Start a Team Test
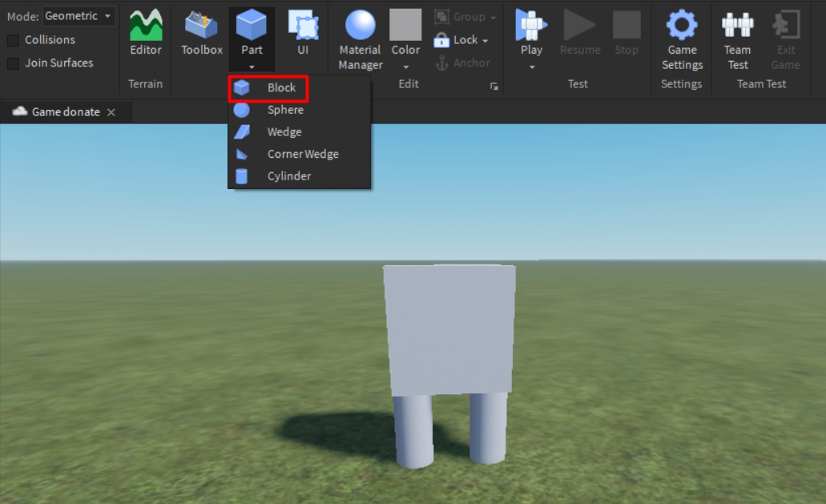 738,40
